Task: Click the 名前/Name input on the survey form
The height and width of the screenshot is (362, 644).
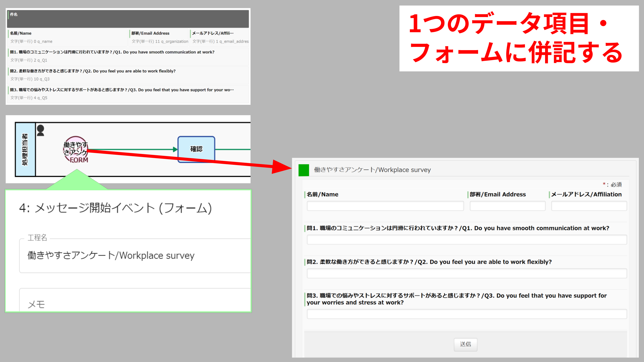Action: coord(385,206)
